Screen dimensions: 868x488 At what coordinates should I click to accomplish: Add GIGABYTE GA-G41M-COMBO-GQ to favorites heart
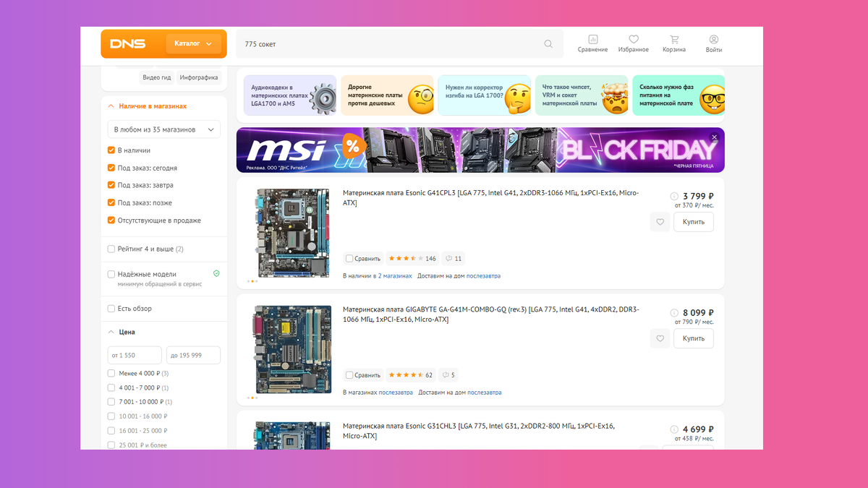click(x=660, y=338)
